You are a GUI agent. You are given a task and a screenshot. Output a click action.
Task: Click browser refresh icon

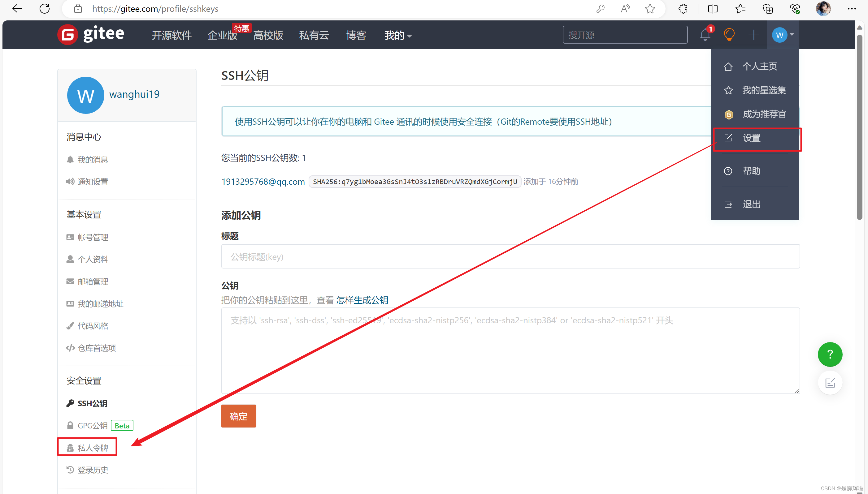[45, 9]
